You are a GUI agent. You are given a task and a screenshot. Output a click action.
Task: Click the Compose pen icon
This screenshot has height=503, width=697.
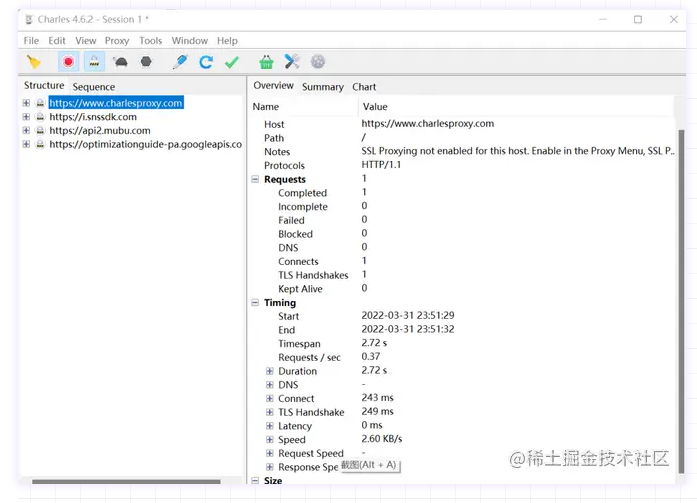(x=180, y=62)
